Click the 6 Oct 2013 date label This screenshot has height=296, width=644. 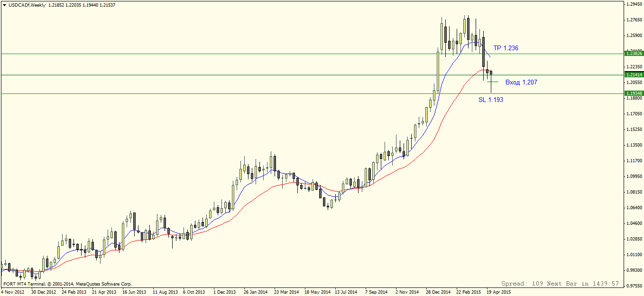pyautogui.click(x=194, y=292)
